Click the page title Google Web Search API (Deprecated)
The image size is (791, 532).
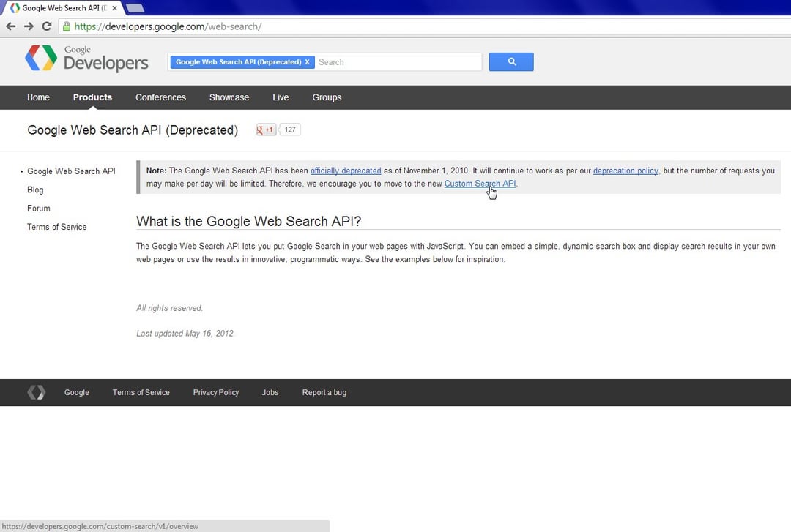click(x=133, y=130)
